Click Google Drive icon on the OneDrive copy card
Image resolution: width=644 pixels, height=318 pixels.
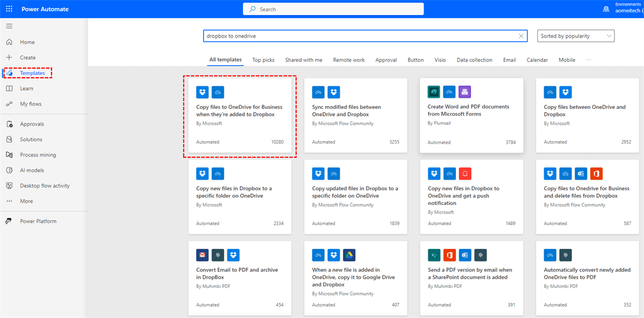point(349,255)
